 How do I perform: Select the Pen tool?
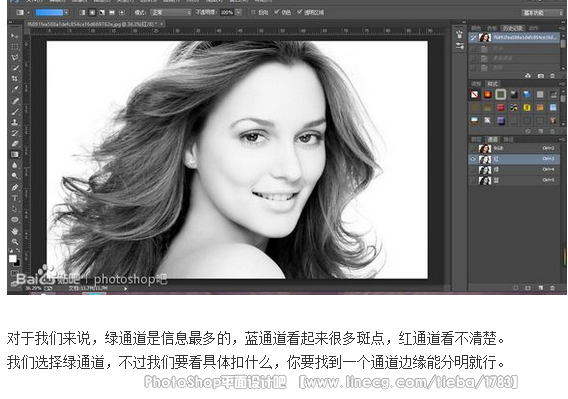[x=14, y=188]
